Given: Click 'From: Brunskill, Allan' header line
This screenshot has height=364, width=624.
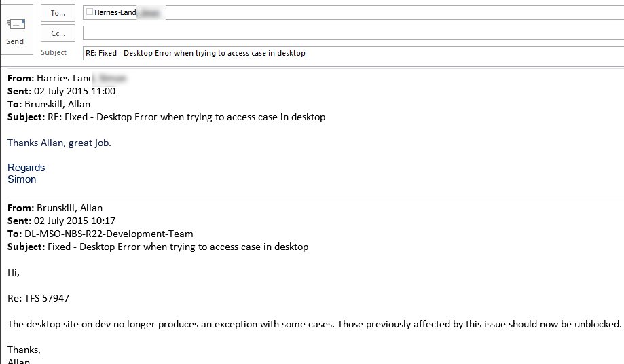Looking at the screenshot, I should click(x=55, y=208).
